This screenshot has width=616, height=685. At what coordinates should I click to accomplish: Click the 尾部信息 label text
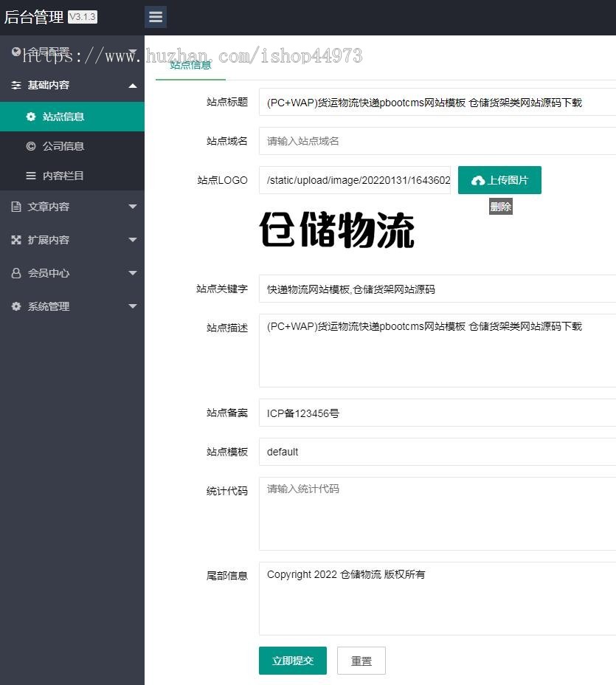coord(227,576)
